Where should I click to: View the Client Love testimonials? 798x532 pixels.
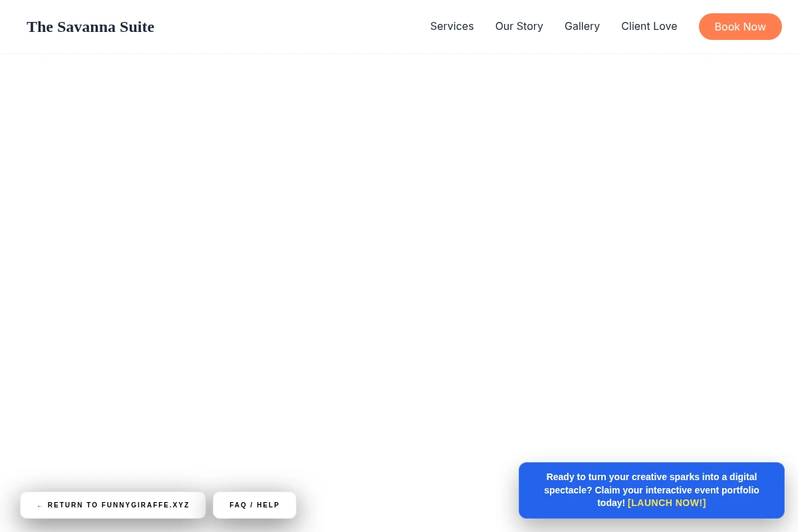tap(649, 27)
